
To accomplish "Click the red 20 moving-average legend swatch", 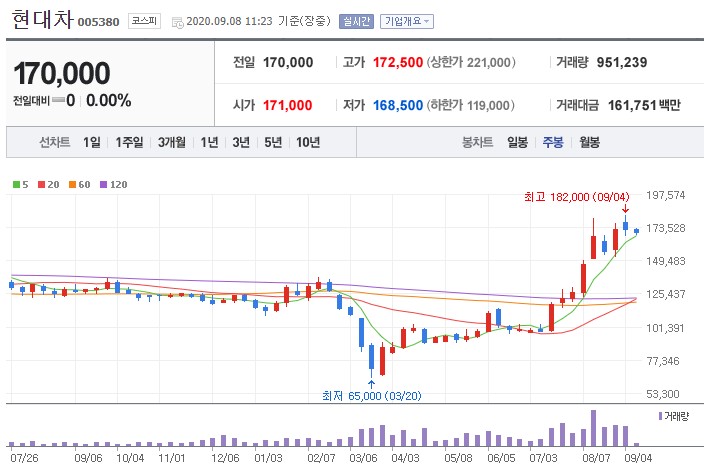I will (x=42, y=185).
